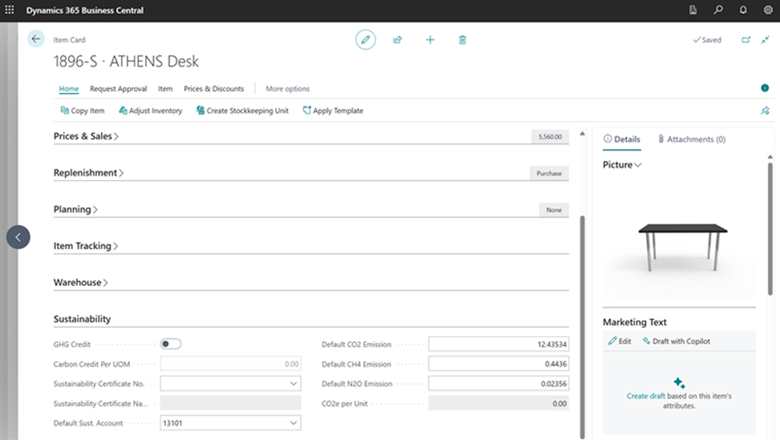The image size is (780, 440).
Task: Open the app launcher waffle icon
Action: [9, 10]
